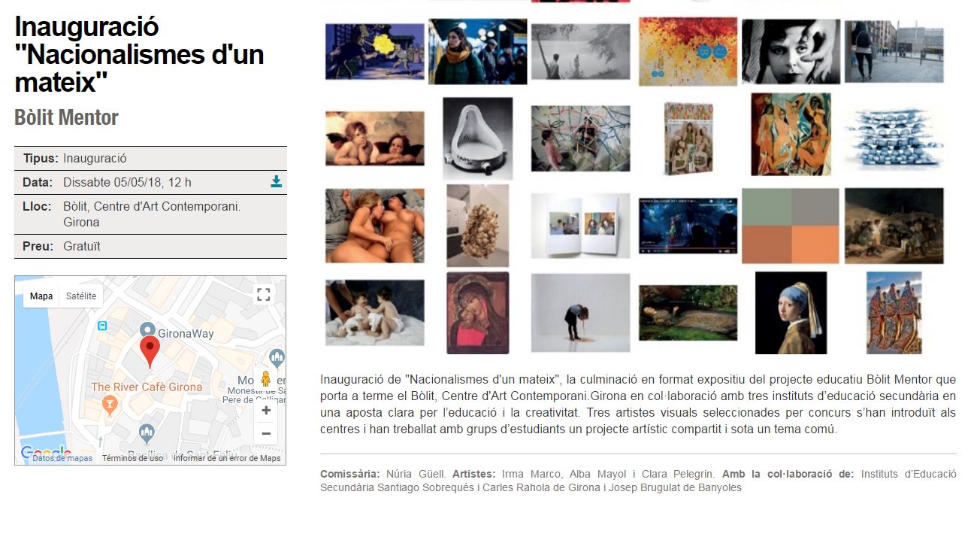Viewport: 980px width, 534px height.
Task: Select GironaWay marker on the map
Action: [x=148, y=331]
